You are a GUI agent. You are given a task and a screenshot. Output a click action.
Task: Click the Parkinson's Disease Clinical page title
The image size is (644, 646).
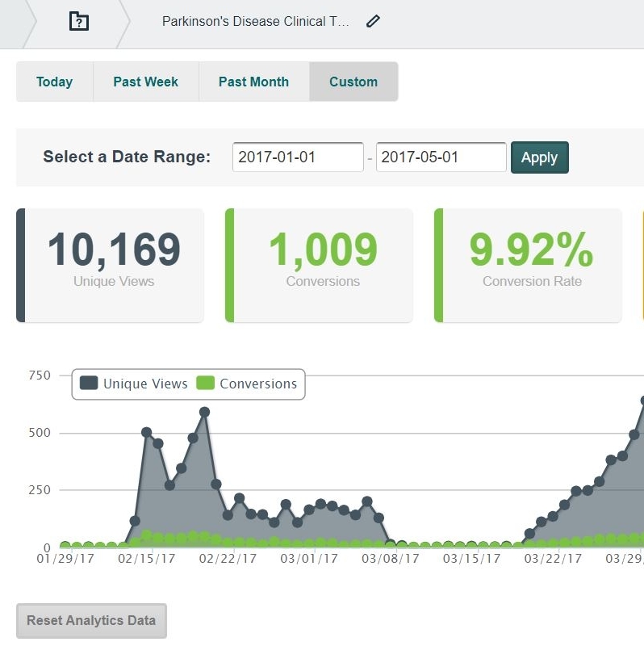[256, 22]
